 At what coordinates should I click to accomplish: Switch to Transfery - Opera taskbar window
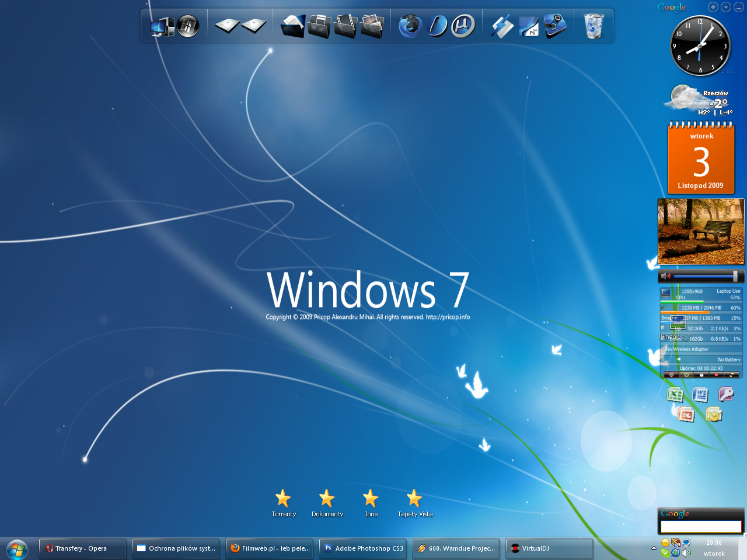82,548
